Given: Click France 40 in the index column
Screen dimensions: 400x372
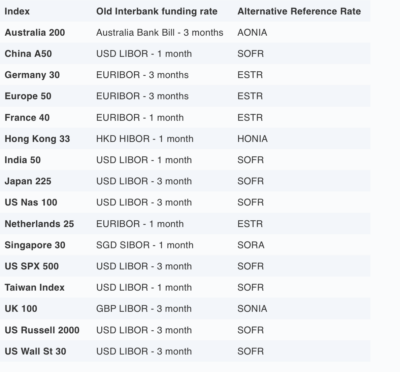Looking at the screenshot, I should coord(27,118).
